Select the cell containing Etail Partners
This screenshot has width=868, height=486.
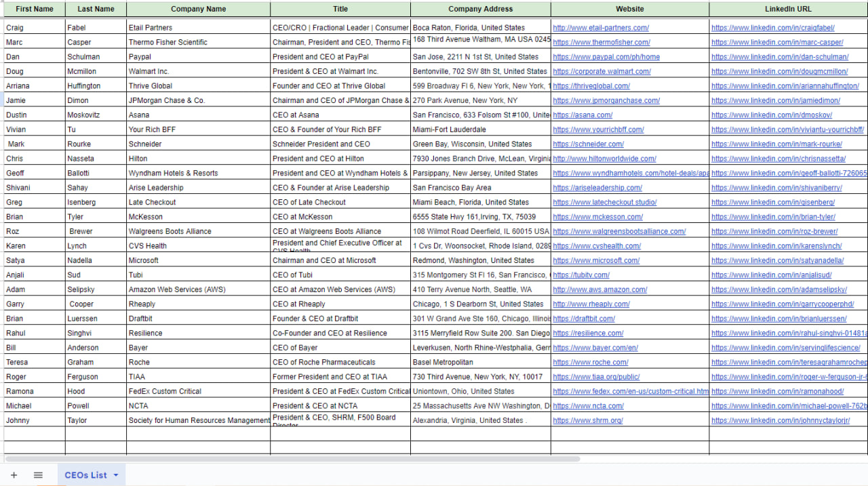click(198, 28)
